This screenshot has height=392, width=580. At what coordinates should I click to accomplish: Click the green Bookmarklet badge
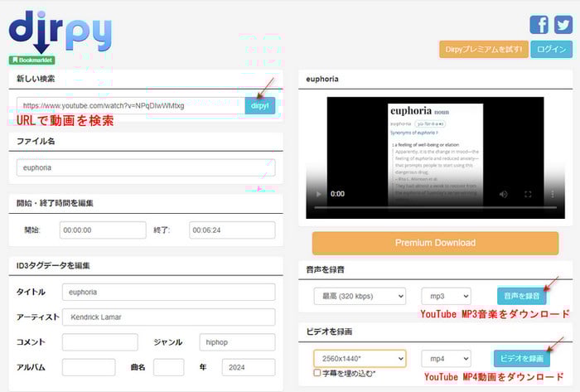coord(32,60)
